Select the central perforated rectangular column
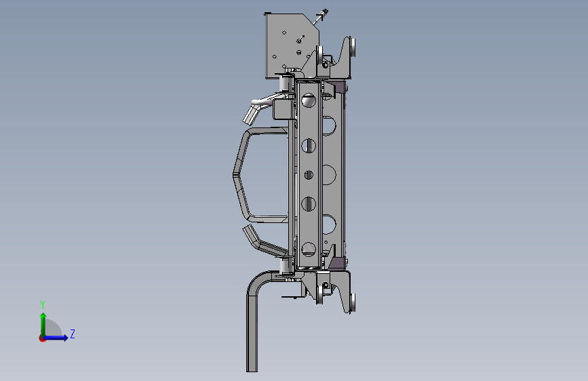The height and width of the screenshot is (381, 588). point(309,175)
